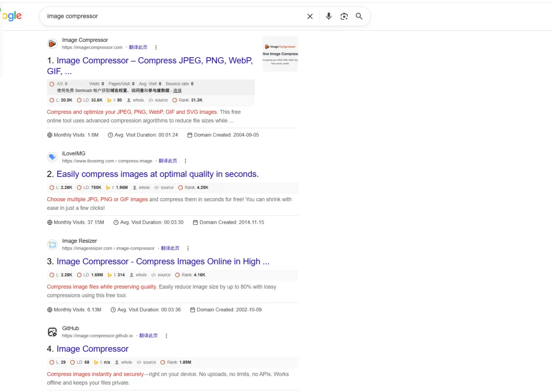Open 'Image Compressor – Compress JPEG, PNG, WebP' result
Viewport: 552px width, 392px height.
click(150, 66)
